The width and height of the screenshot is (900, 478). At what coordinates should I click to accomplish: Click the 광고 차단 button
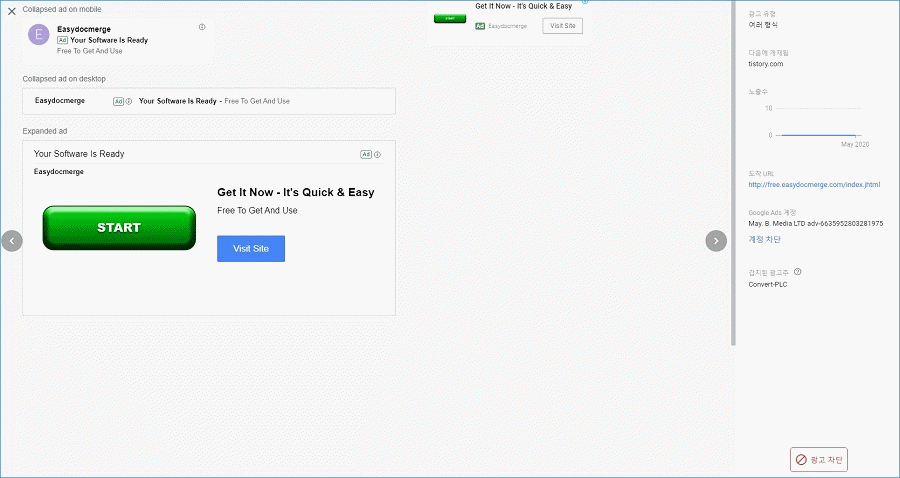(x=819, y=460)
